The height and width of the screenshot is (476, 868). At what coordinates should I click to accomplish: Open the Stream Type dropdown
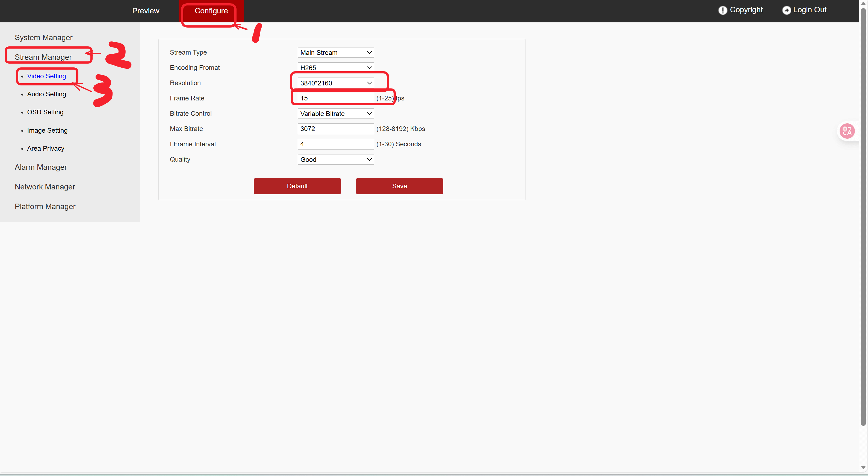(335, 52)
